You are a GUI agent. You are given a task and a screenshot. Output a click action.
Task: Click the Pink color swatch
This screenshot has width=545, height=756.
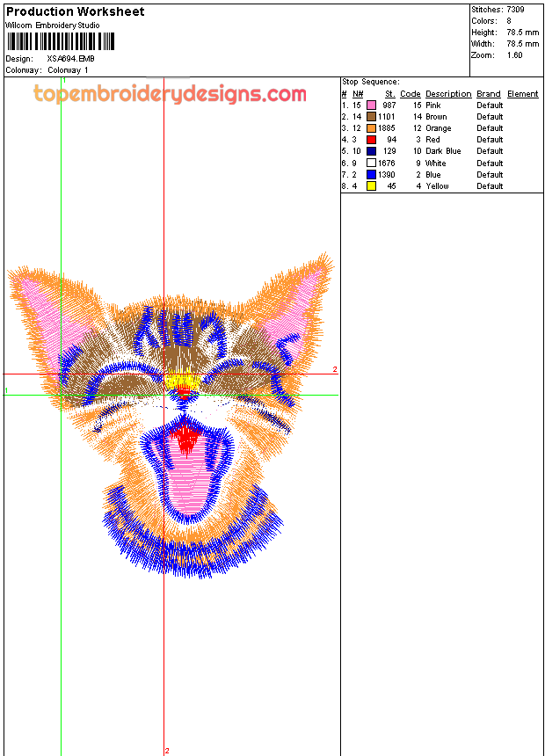pyautogui.click(x=371, y=105)
